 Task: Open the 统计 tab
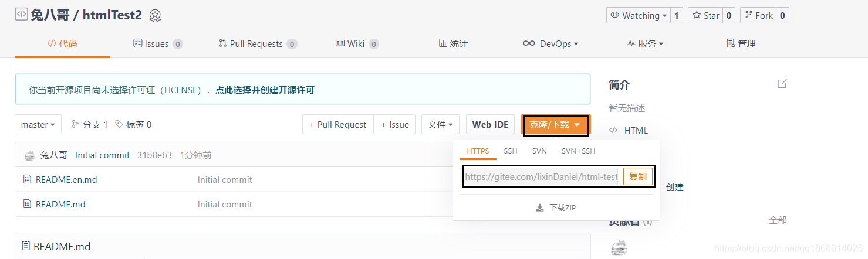[x=453, y=43]
